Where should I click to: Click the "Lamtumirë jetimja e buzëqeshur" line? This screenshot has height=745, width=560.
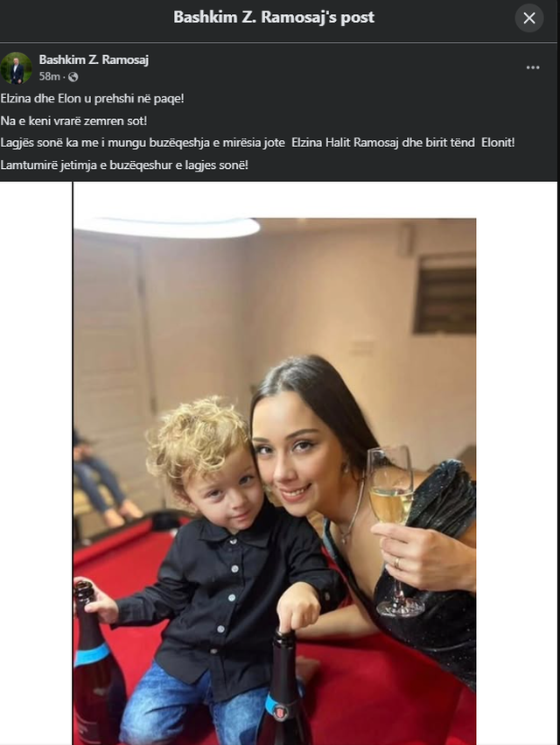coord(124,165)
